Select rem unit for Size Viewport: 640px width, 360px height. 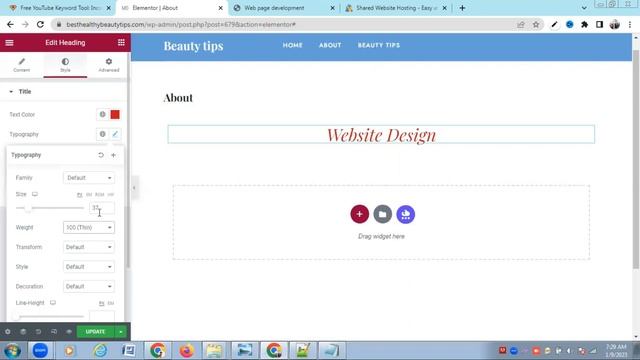[x=100, y=195]
